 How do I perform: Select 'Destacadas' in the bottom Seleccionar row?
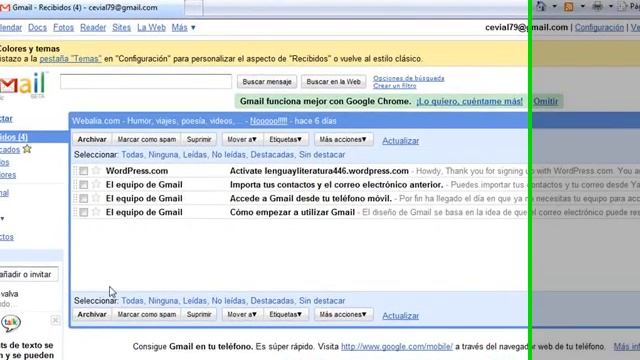coord(272,301)
